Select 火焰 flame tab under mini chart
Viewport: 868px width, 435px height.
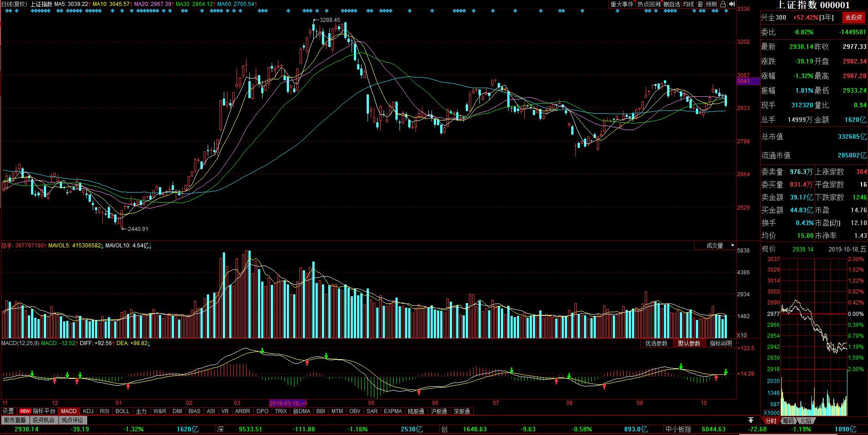tap(805, 421)
